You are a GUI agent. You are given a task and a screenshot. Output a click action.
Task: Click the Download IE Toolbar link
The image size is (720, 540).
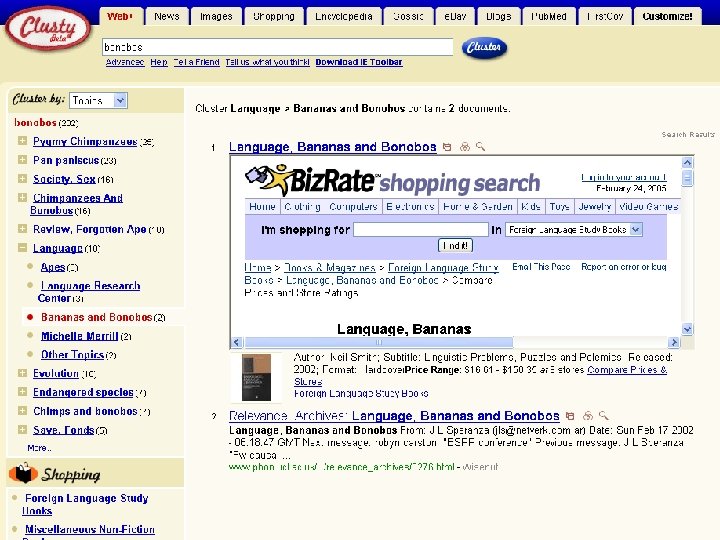pos(359,62)
